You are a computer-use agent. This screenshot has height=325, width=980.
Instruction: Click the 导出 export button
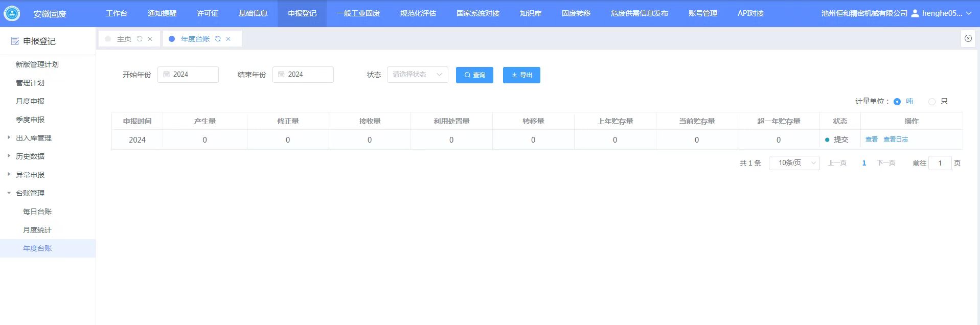click(x=521, y=75)
